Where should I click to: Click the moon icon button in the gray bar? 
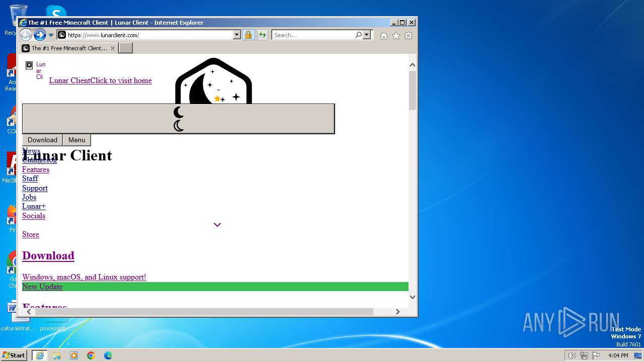[x=179, y=119]
